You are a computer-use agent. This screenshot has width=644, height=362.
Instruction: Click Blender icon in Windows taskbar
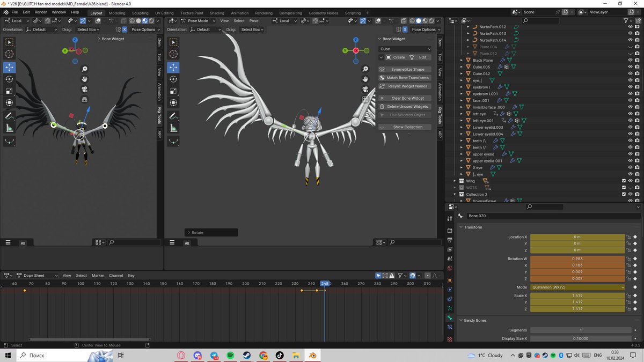312,355
